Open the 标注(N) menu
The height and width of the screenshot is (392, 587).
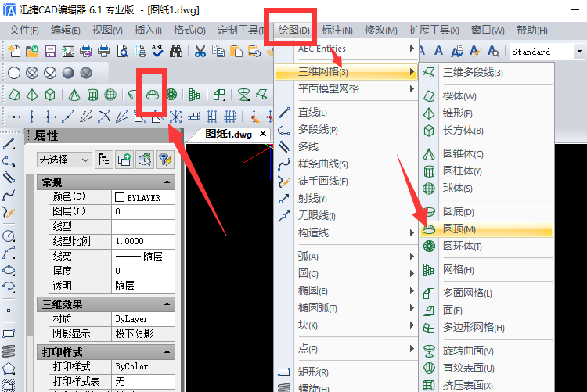(x=337, y=31)
